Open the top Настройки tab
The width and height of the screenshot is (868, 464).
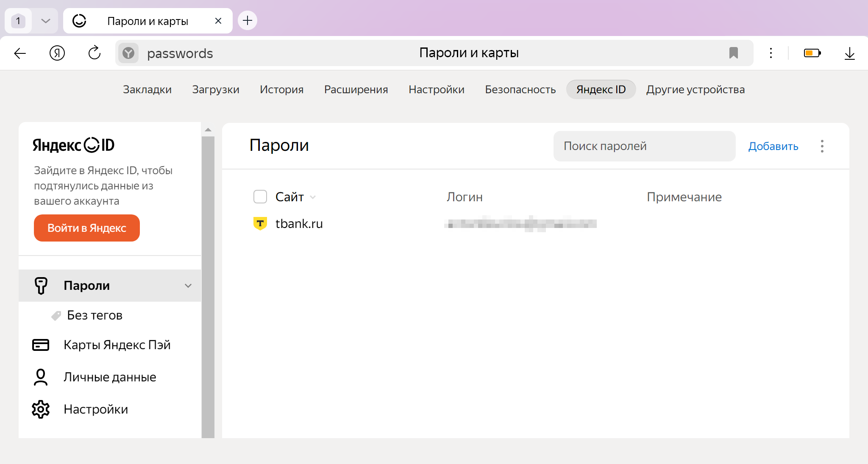(437, 89)
